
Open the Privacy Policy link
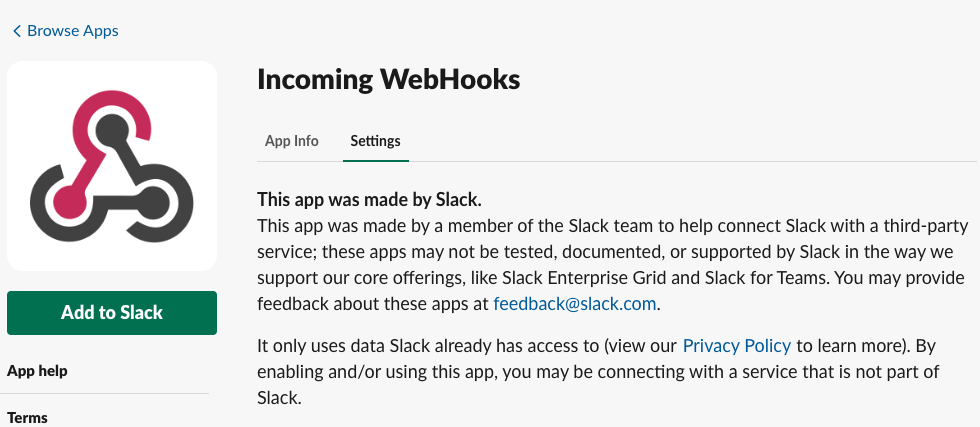(736, 346)
